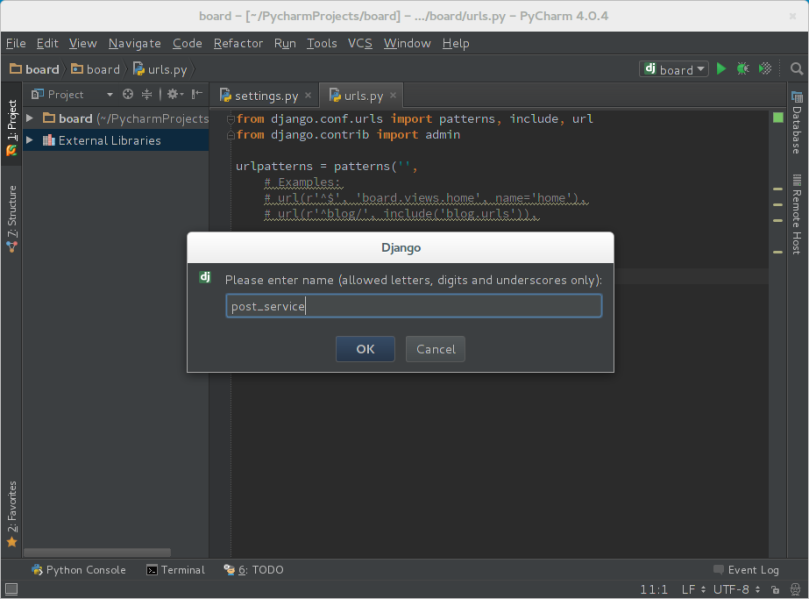Switch to the urls.py editor tab
809x599 pixels.
pyautogui.click(x=363, y=96)
